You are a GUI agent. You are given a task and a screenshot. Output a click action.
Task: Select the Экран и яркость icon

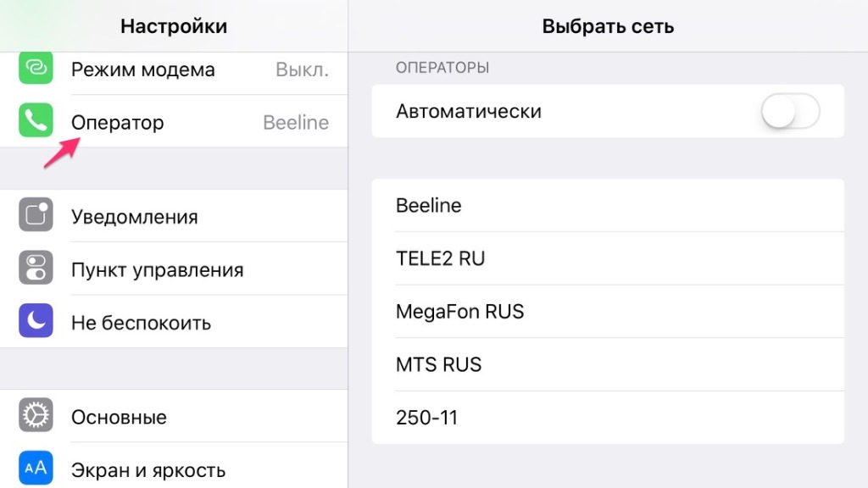pos(35,469)
